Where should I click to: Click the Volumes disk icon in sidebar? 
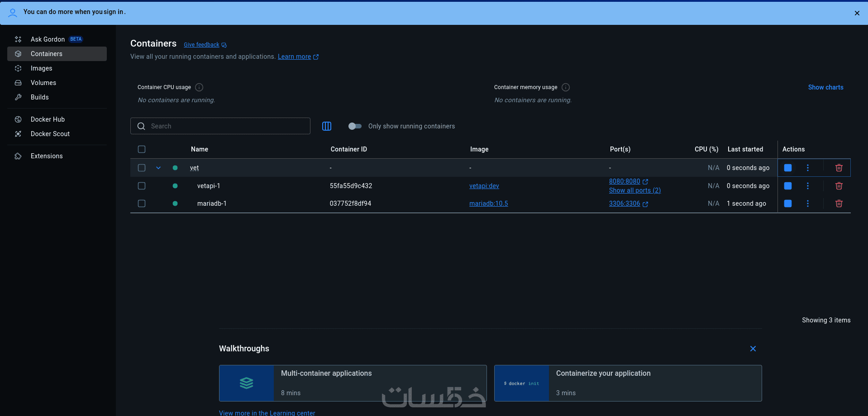point(18,83)
